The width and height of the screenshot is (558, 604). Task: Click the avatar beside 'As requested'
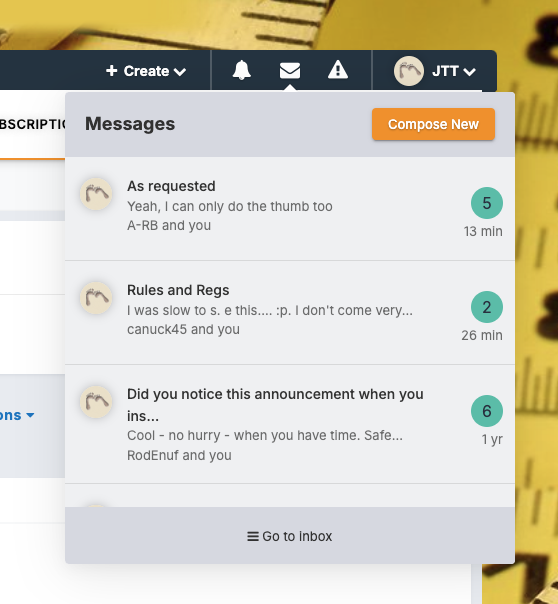click(x=96, y=194)
